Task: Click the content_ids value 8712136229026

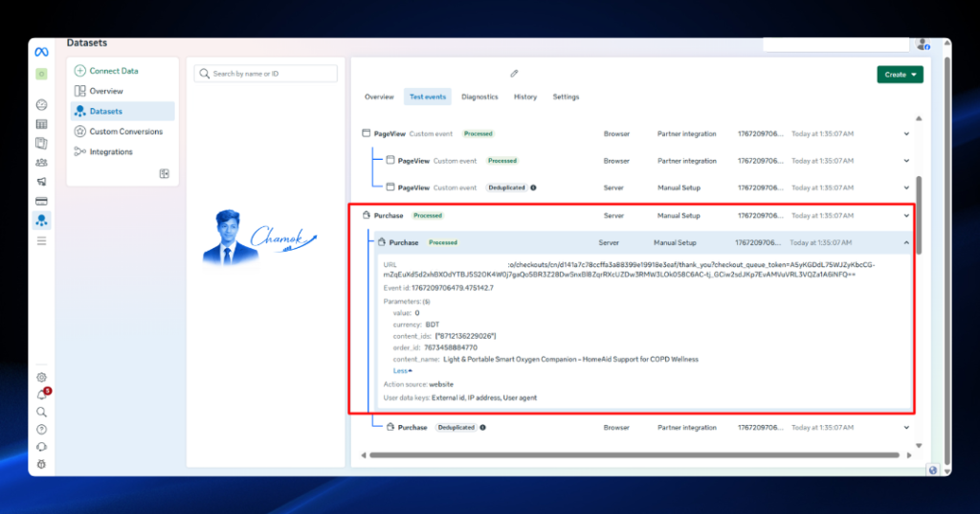Action: tap(466, 336)
